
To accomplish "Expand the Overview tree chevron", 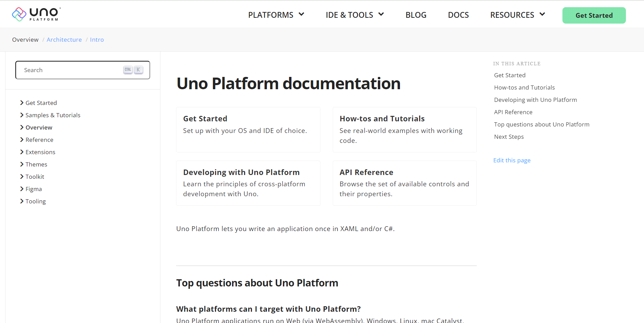I will click(x=22, y=127).
